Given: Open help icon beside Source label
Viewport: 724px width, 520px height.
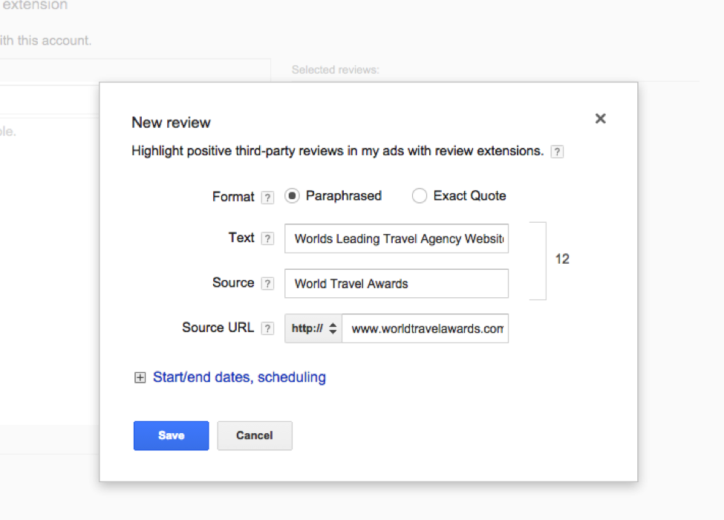Looking at the screenshot, I should pos(267,284).
